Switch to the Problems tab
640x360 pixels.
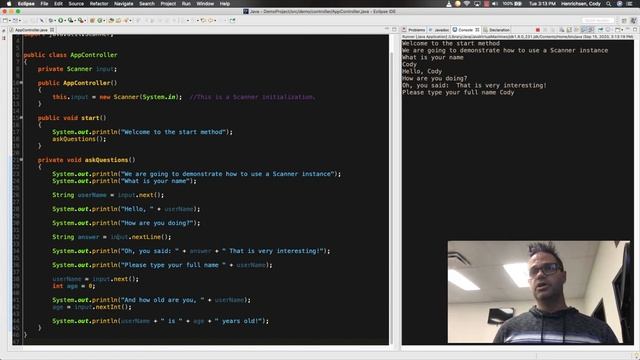click(x=413, y=30)
